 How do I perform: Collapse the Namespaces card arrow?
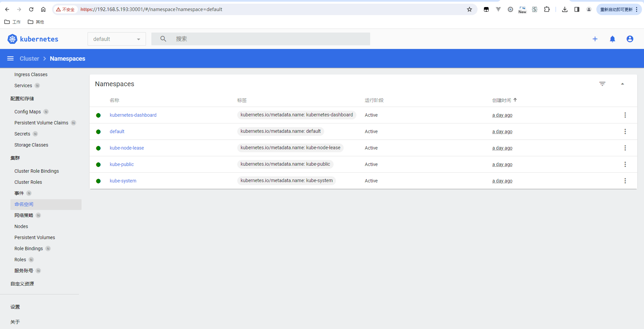point(623,84)
